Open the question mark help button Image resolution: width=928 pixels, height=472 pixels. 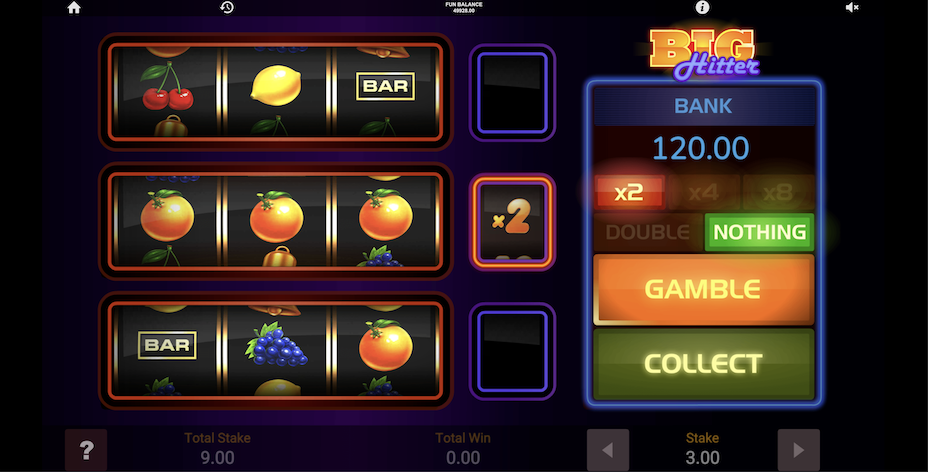[86, 450]
